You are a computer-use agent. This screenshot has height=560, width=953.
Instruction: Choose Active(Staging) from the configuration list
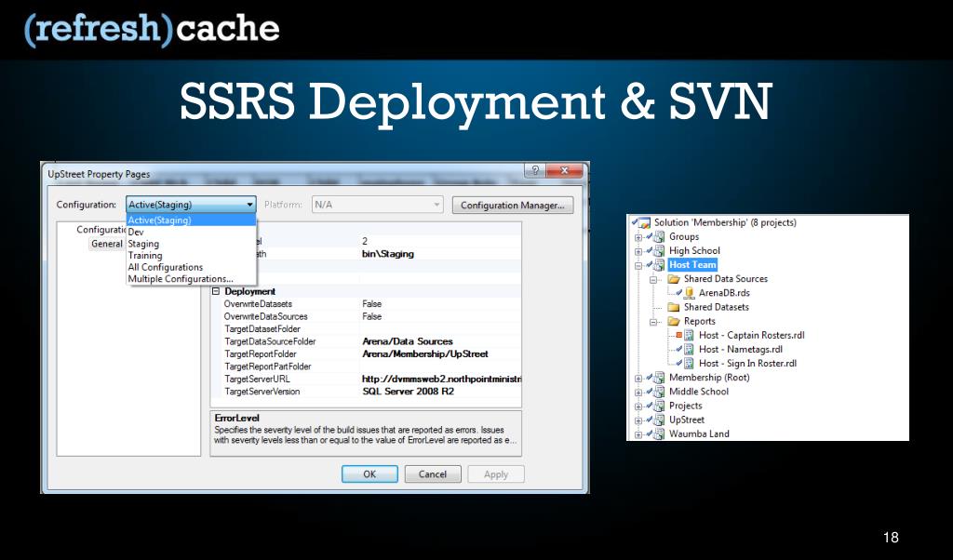pyautogui.click(x=191, y=220)
